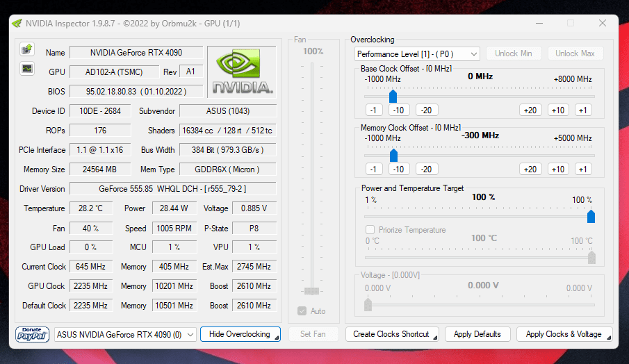The height and width of the screenshot is (364, 629).
Task: Click the Power Target slider handle
Action: tap(591, 217)
